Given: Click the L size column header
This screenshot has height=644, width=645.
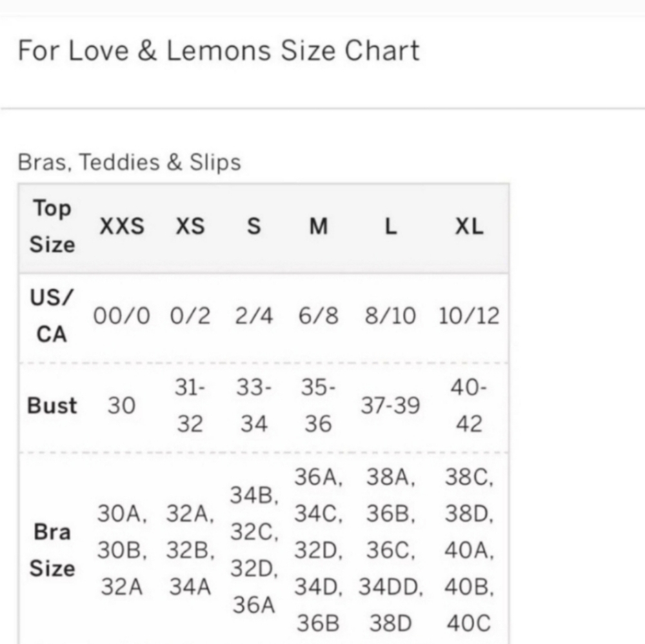Looking at the screenshot, I should pos(391,226).
